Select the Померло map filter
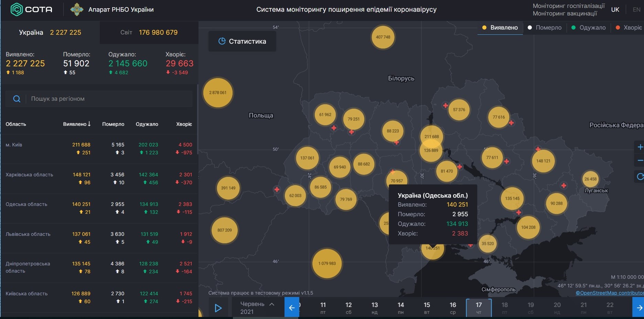Image resolution: width=644 pixels, height=319 pixels. pyautogui.click(x=545, y=27)
